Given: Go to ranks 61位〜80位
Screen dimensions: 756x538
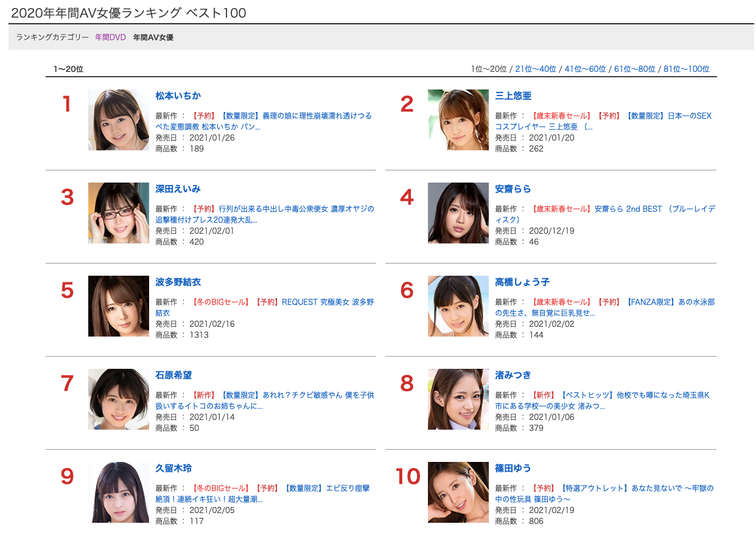Looking at the screenshot, I should pos(635,69).
